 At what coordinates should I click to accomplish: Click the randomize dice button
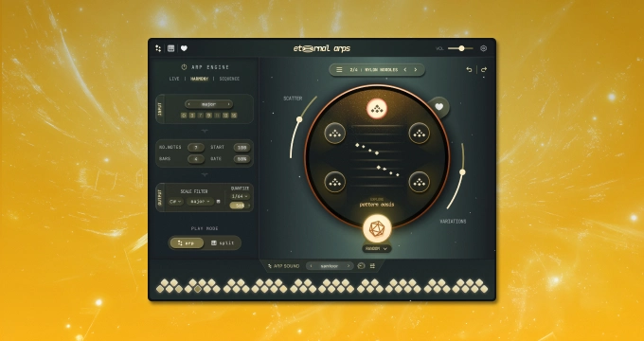[x=377, y=228]
